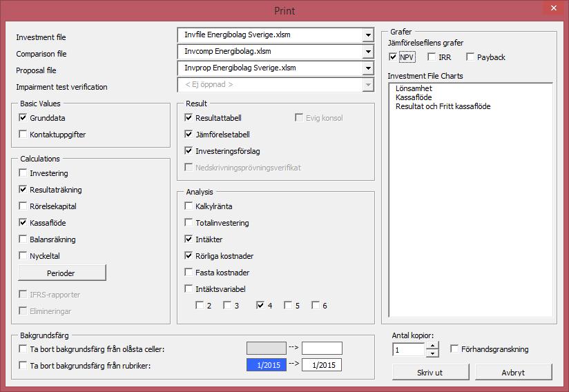Click the Skriv ut button
569x392 pixels.
430,372
